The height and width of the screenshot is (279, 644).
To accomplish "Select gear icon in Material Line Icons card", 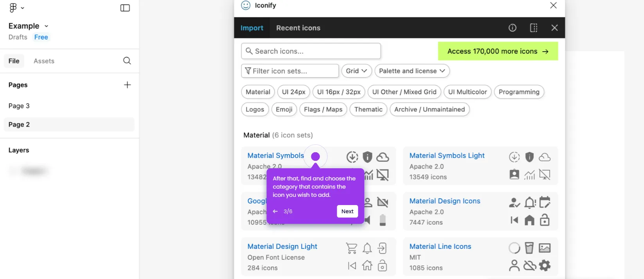I will point(545,266).
